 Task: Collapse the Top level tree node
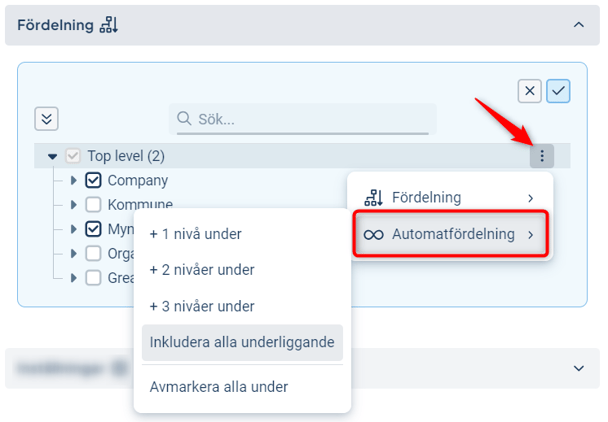53,156
